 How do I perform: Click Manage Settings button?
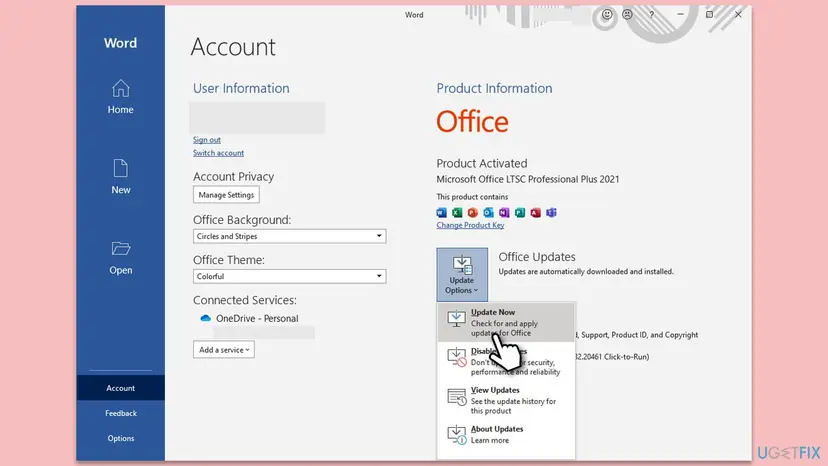click(226, 194)
